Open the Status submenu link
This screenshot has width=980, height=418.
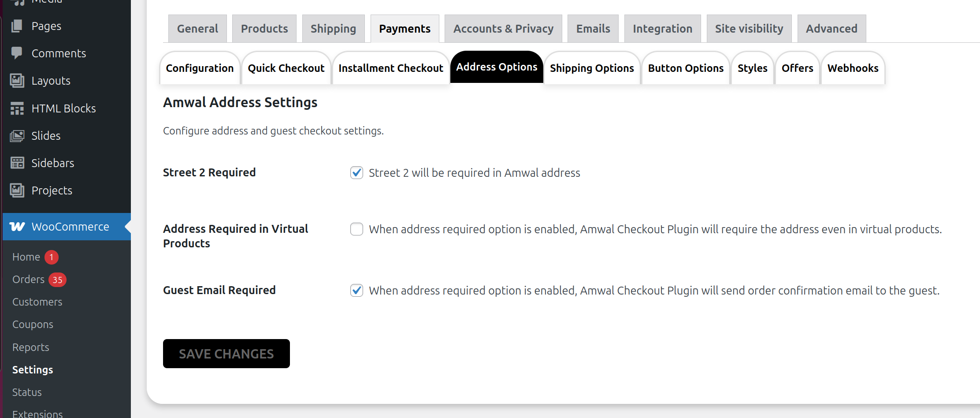coord(27,392)
